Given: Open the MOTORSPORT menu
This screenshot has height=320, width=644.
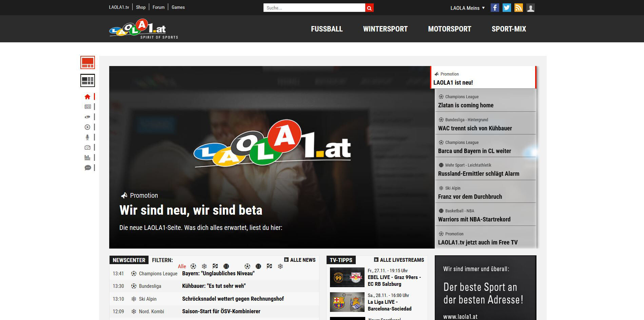Looking at the screenshot, I should pyautogui.click(x=450, y=29).
